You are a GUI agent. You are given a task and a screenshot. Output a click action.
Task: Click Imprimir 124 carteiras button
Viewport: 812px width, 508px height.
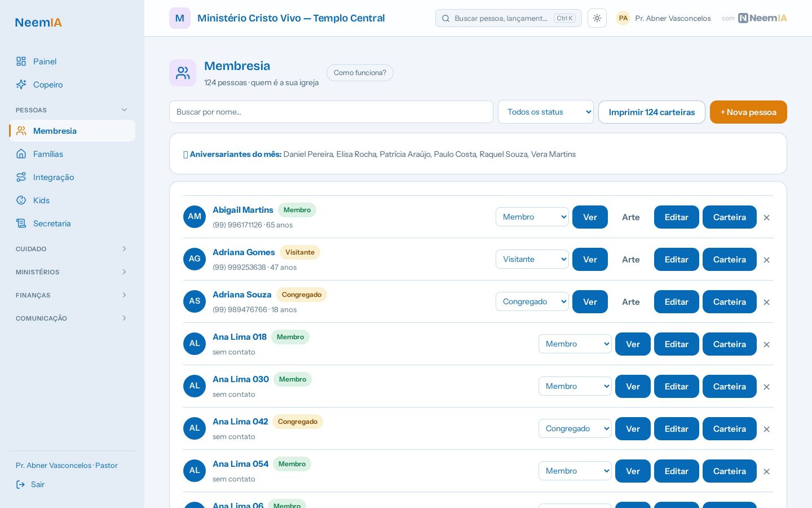pyautogui.click(x=652, y=112)
